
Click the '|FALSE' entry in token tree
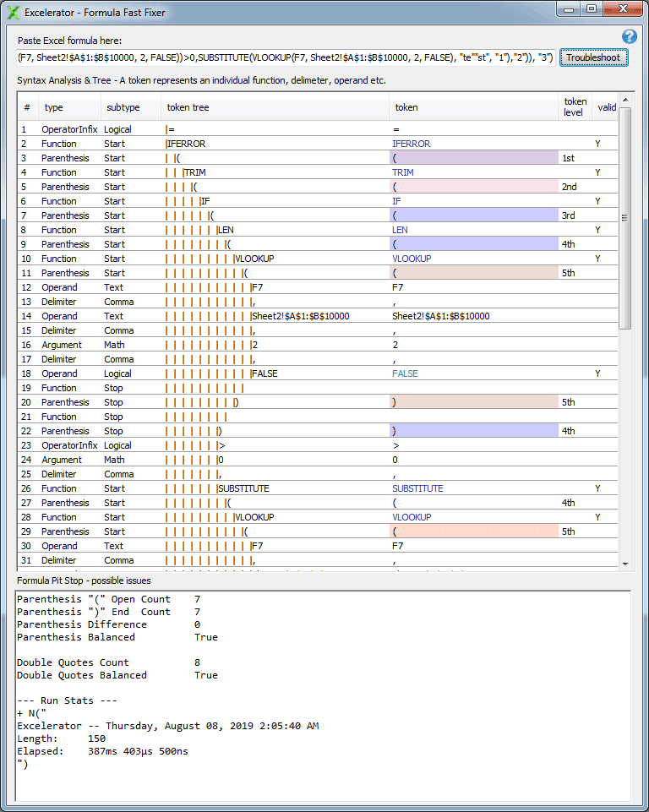[x=264, y=373]
